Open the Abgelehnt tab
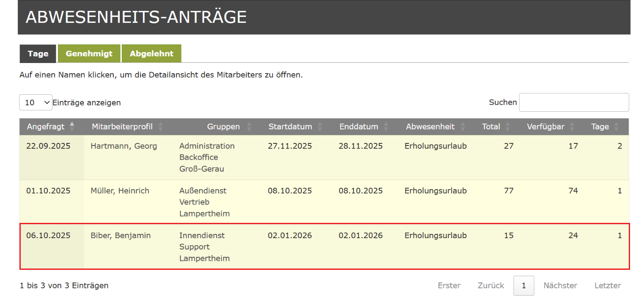This screenshot has height=299, width=644. pyautogui.click(x=151, y=54)
